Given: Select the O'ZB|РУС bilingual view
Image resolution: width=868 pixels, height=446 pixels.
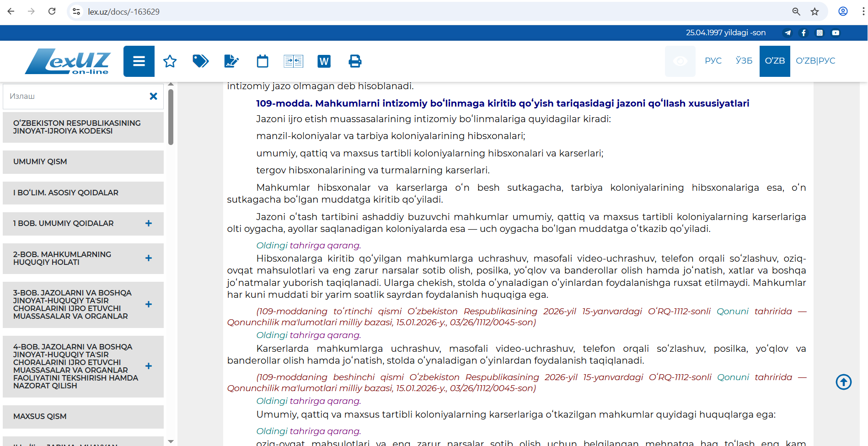Looking at the screenshot, I should pos(815,61).
